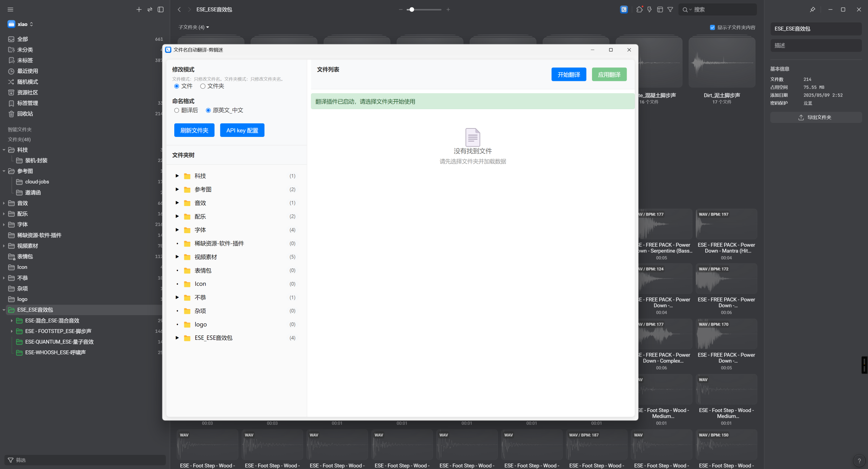Click the 搜索 search field
868x469 pixels.
(x=722, y=9)
